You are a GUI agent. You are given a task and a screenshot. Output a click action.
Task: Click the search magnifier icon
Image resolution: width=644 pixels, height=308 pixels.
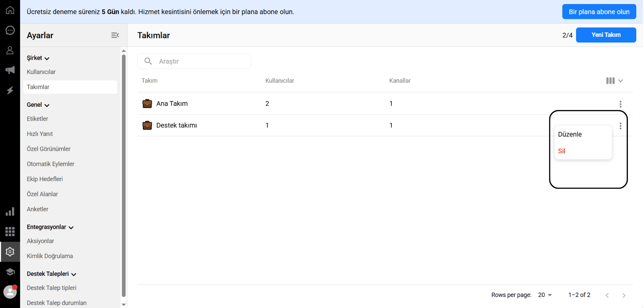coord(148,61)
